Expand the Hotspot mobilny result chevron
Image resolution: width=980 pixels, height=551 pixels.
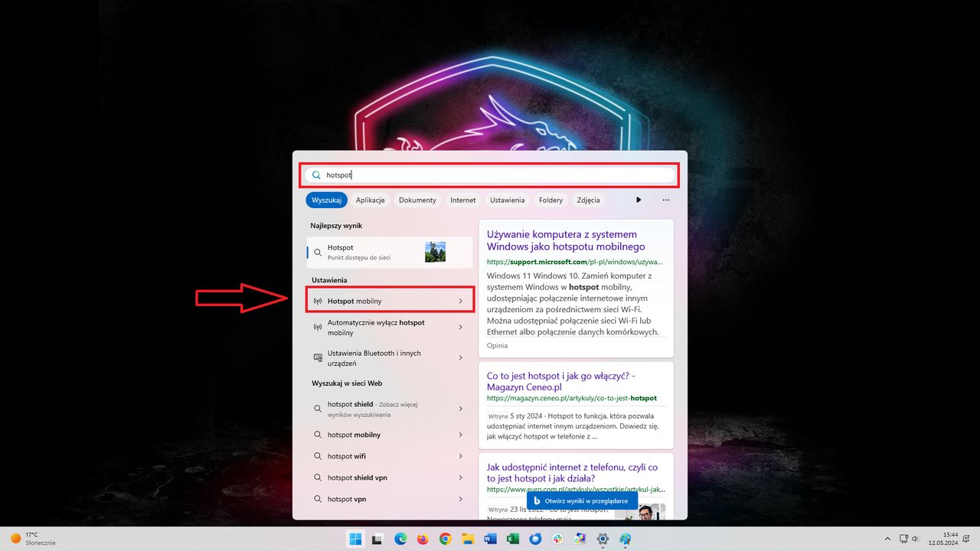(460, 301)
